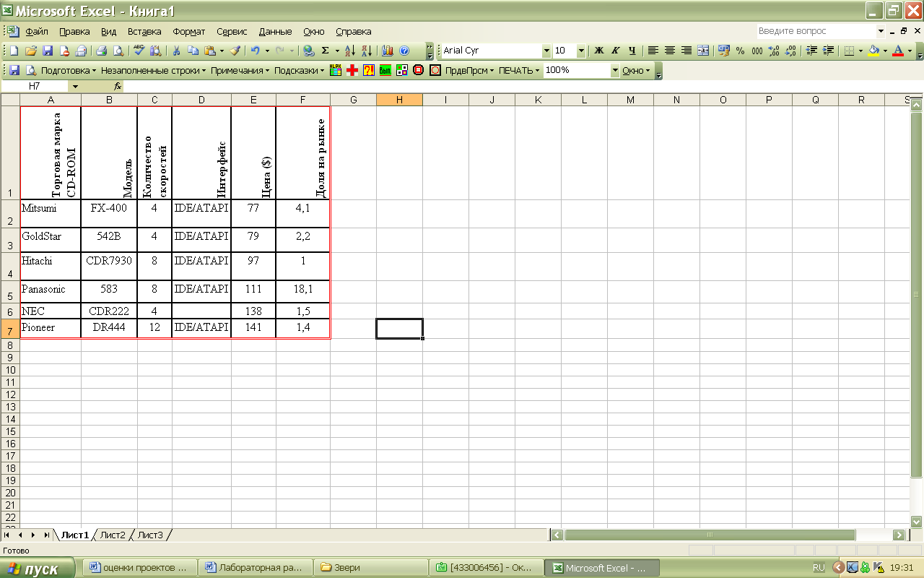Run the ABC spelling check
This screenshot has height=578, width=924.
[139, 51]
